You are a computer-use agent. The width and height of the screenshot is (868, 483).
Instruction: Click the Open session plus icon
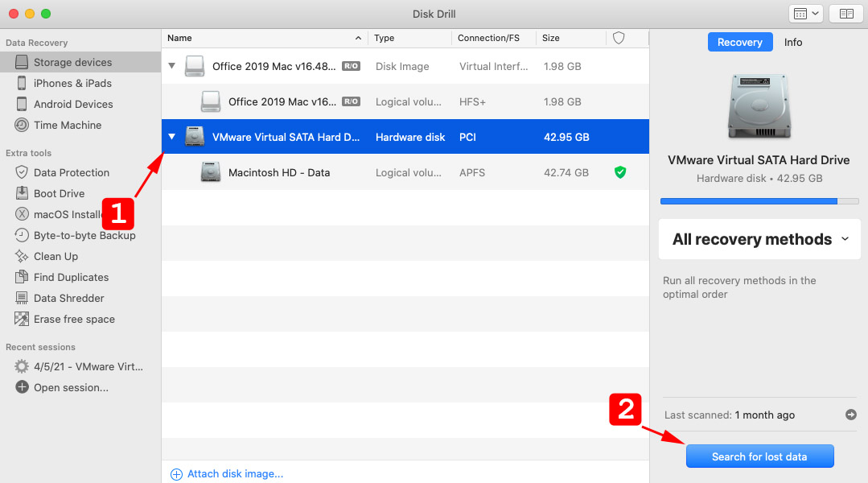[22, 387]
